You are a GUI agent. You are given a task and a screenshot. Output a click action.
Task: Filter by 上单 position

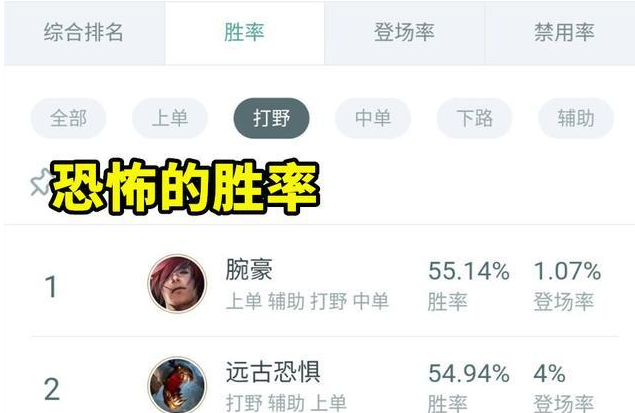[170, 118]
